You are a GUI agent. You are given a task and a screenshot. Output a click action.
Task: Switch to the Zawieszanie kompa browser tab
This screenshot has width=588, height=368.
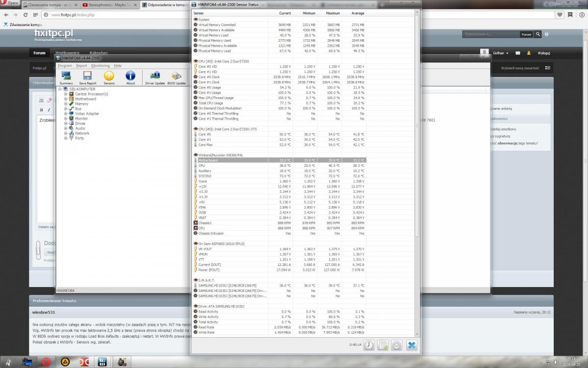[x=50, y=4]
